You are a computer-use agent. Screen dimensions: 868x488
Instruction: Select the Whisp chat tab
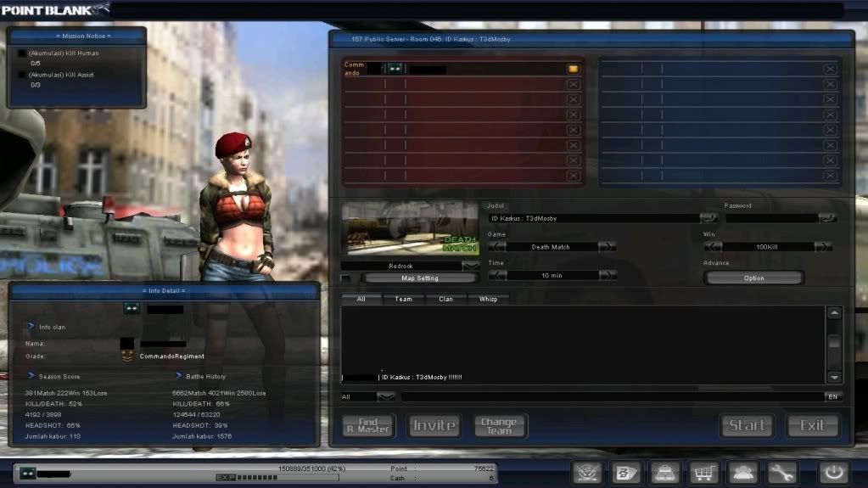[488, 299]
